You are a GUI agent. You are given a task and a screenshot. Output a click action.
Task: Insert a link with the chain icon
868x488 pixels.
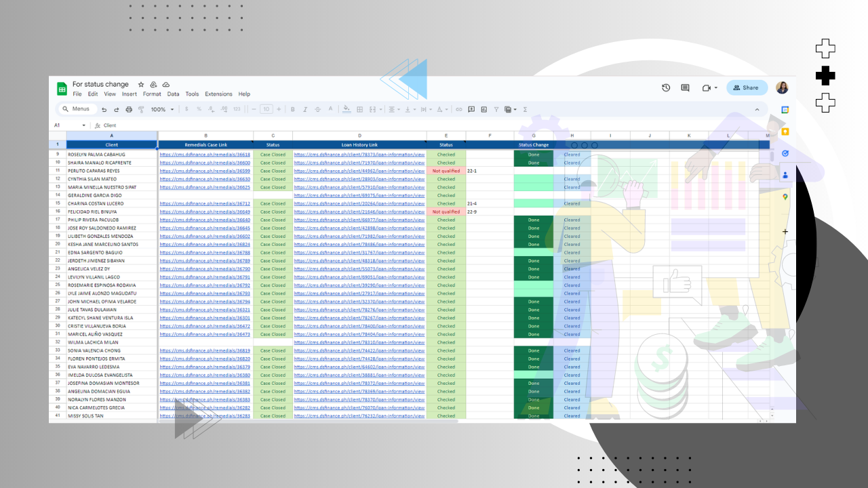click(x=459, y=109)
